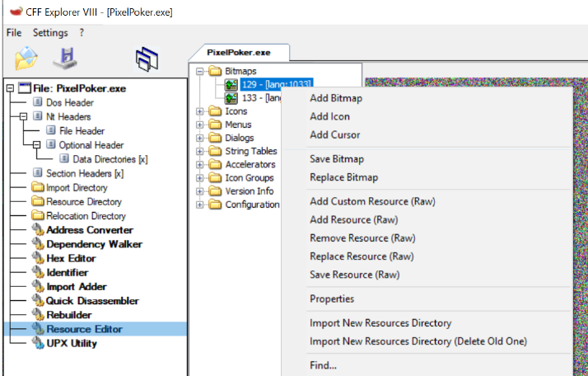Click the Optional Header page icon
Image resolution: width=588 pixels, height=376 pixels.
tap(50, 144)
